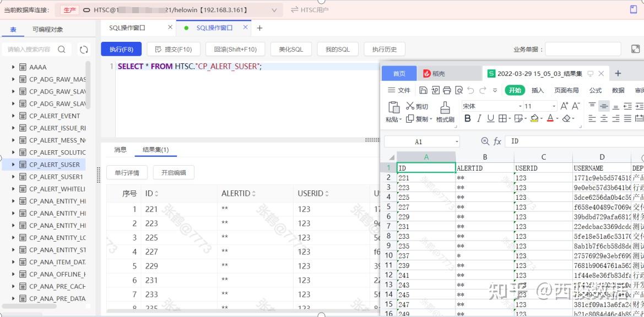
Task: Expand the CP_ANA_PRE_DATA table node
Action: 13,298
